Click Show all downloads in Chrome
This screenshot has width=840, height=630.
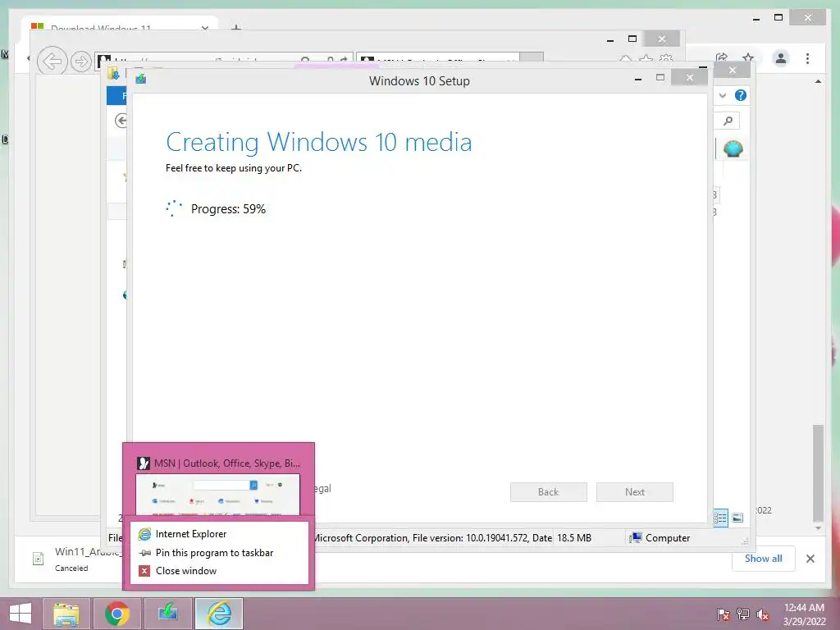click(x=763, y=558)
